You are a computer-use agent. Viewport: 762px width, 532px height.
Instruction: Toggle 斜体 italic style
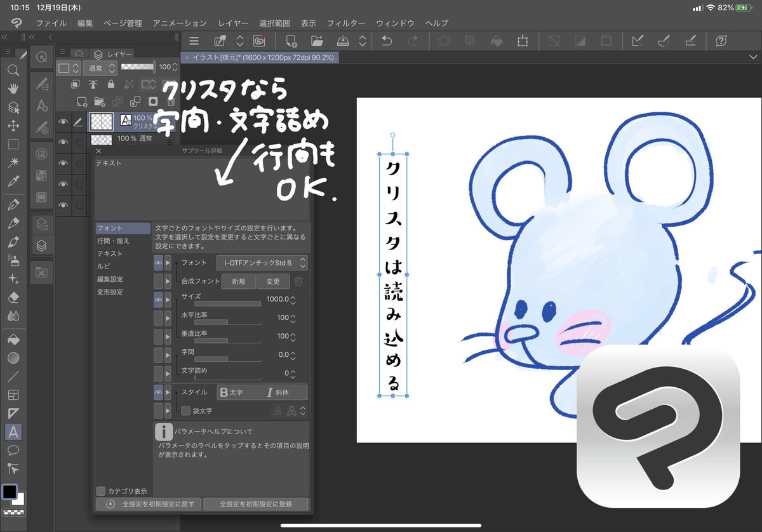click(284, 392)
